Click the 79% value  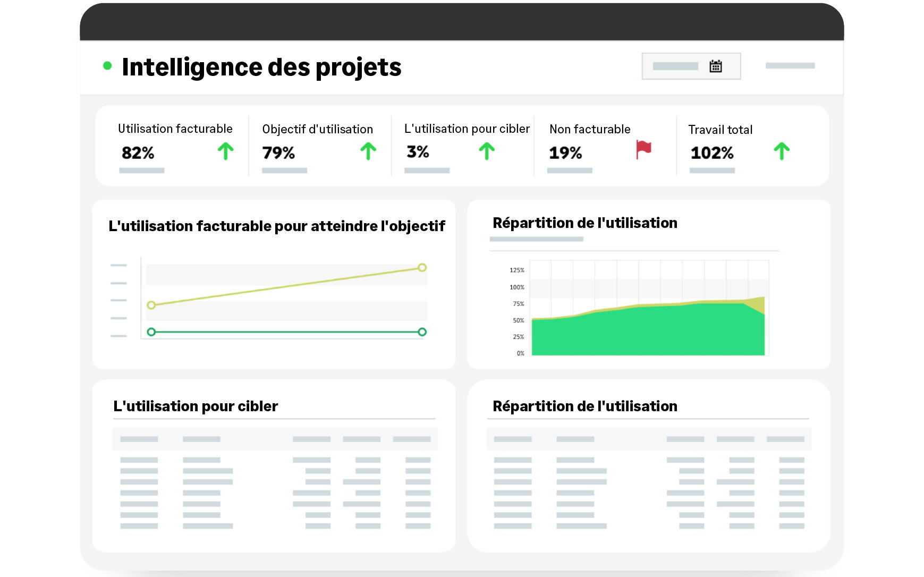pos(278,153)
